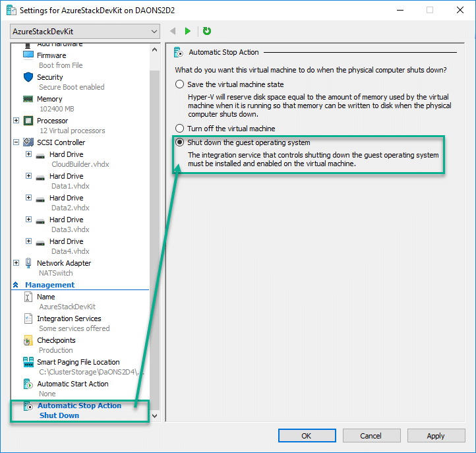
Task: Open the Automatic Start Action item
Action: (73, 384)
